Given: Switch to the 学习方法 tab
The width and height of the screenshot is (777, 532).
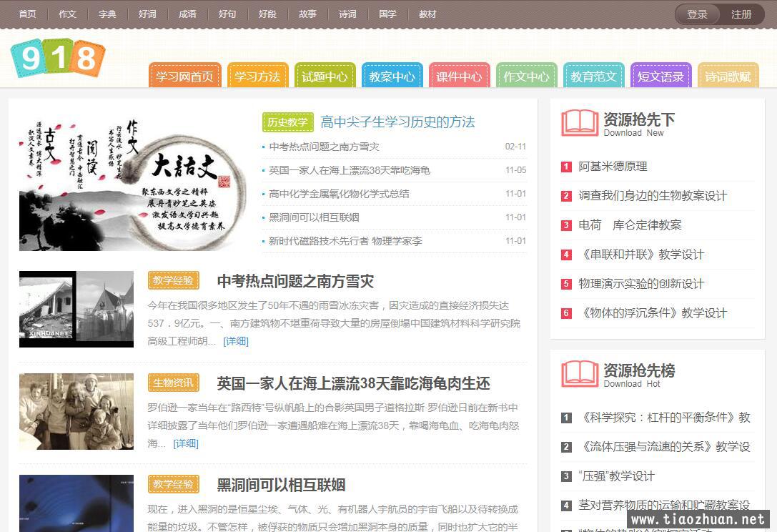Looking at the screenshot, I should (x=257, y=76).
